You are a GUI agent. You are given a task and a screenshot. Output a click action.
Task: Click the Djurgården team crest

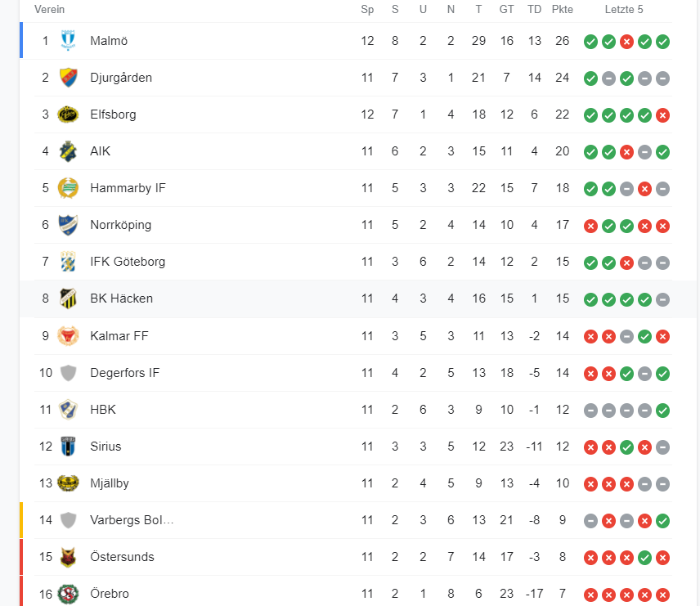(x=68, y=77)
